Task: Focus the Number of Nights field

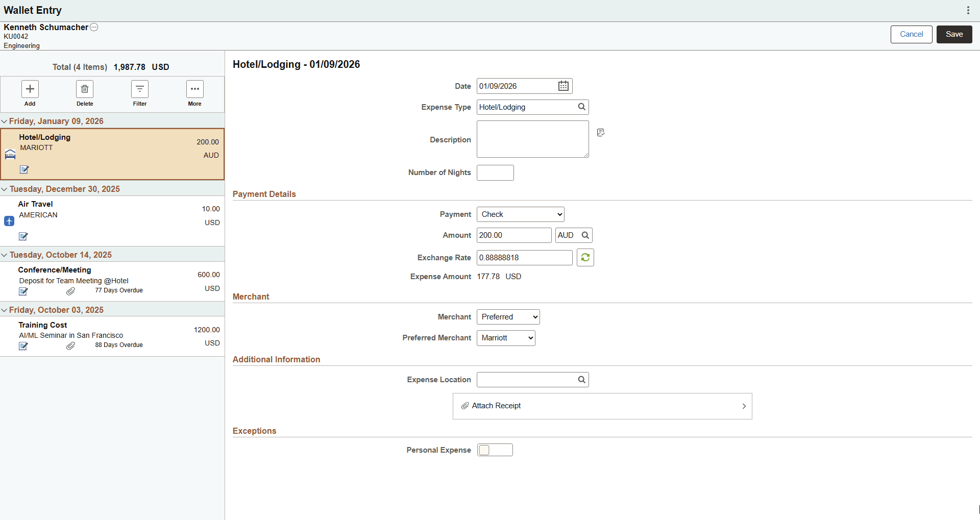Action: pyautogui.click(x=495, y=172)
